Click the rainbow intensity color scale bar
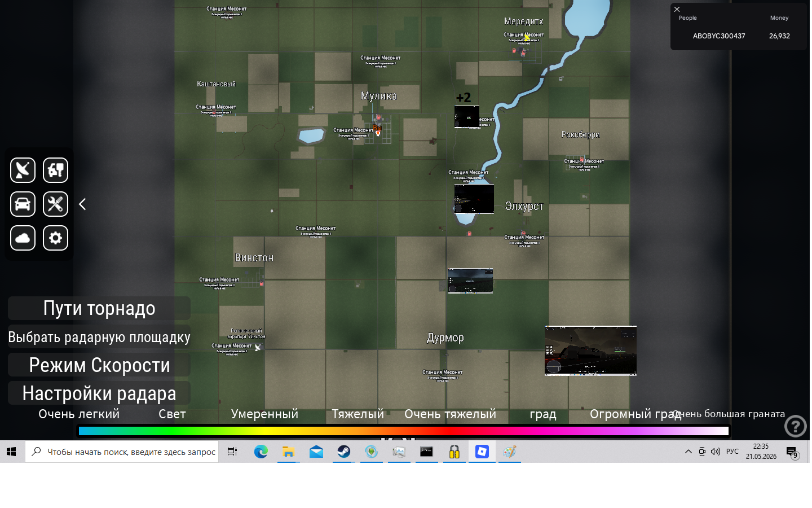 (x=404, y=431)
